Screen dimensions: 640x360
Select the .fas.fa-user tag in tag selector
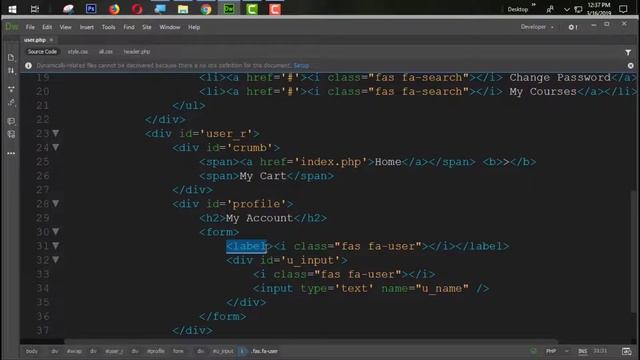coord(264,351)
